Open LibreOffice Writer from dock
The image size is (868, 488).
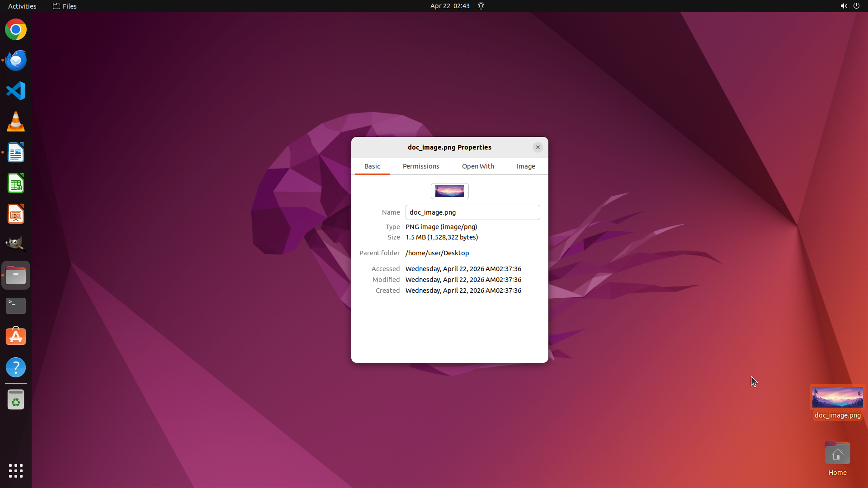click(x=16, y=153)
